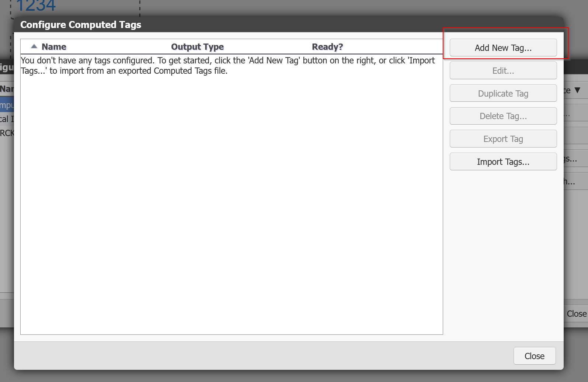Click the Duplicate Tag button
This screenshot has height=382, width=588.
point(503,94)
